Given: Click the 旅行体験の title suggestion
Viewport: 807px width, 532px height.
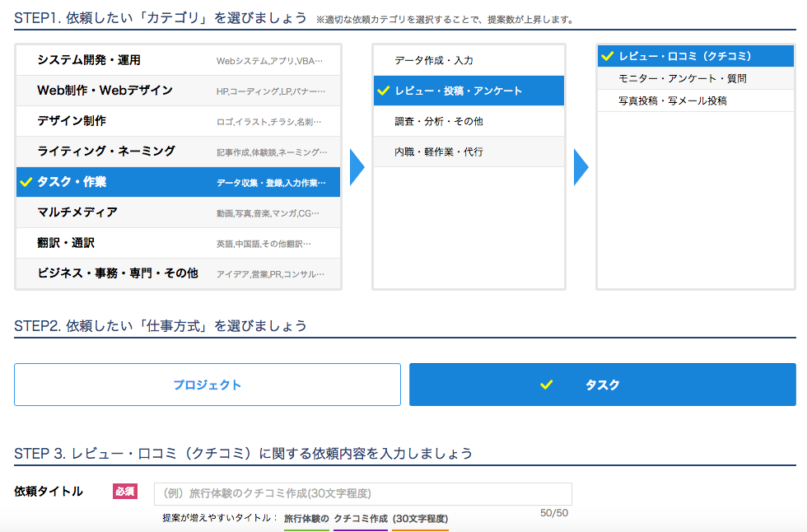Looking at the screenshot, I should coord(306,519).
